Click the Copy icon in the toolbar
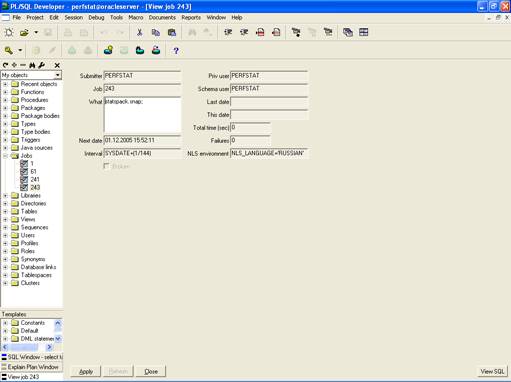The width and height of the screenshot is (511, 382). (x=156, y=32)
